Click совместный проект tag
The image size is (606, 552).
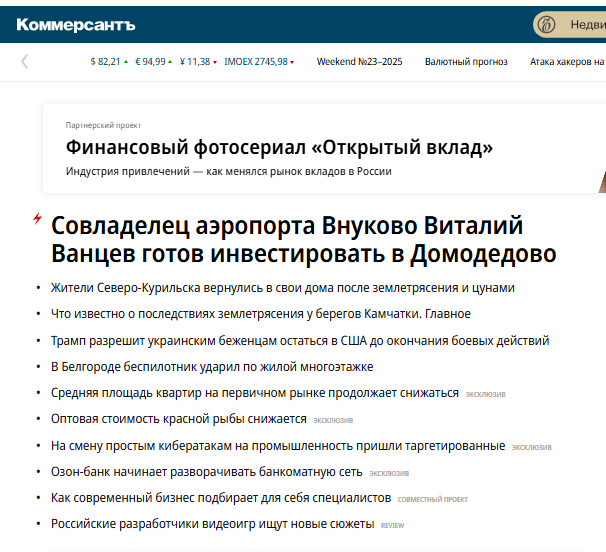pyautogui.click(x=433, y=499)
